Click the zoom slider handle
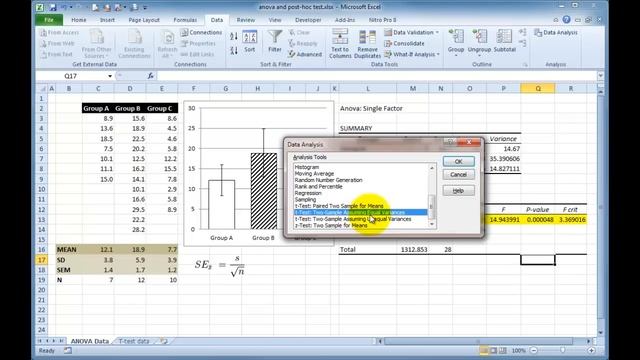Viewport: 640px width, 360px height. 562,350
